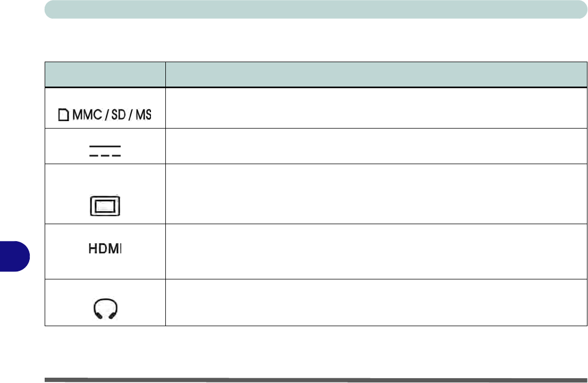The height and width of the screenshot is (383, 588).
Task: Click the description cell beside the HDMI label
Action: (372, 251)
